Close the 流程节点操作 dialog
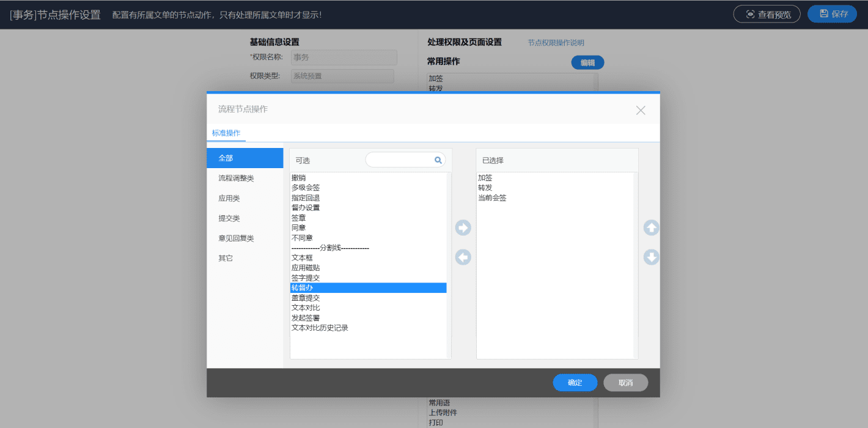The height and width of the screenshot is (428, 868). click(641, 110)
